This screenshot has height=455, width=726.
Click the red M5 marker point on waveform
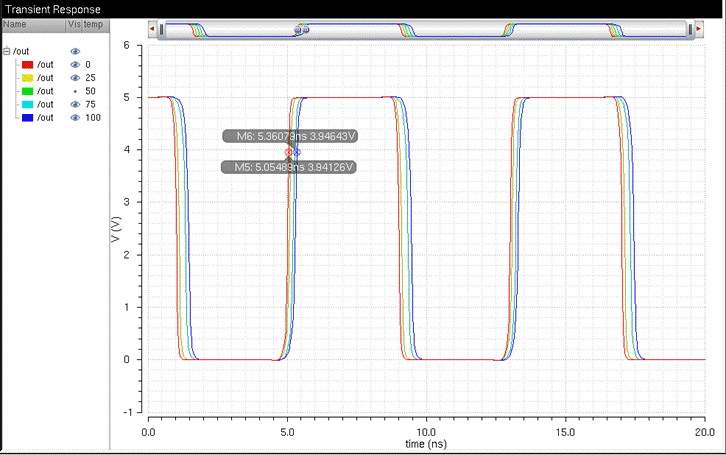coord(288,152)
